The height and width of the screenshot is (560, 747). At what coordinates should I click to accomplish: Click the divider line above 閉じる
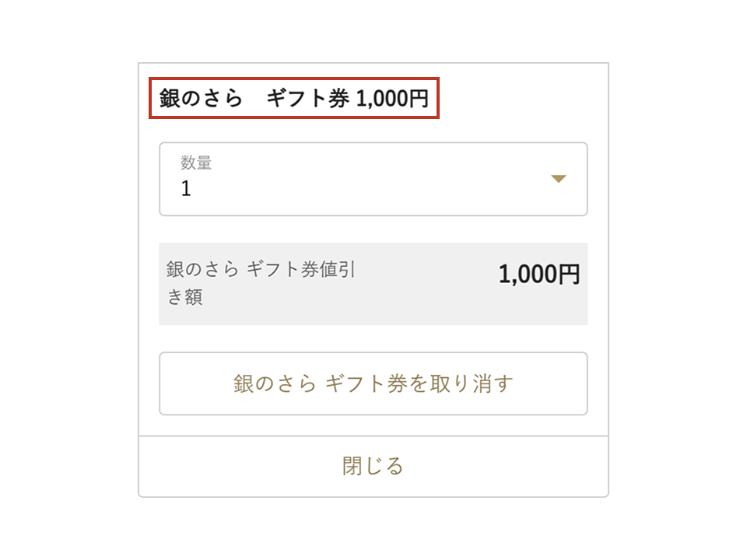pyautogui.click(x=373, y=436)
